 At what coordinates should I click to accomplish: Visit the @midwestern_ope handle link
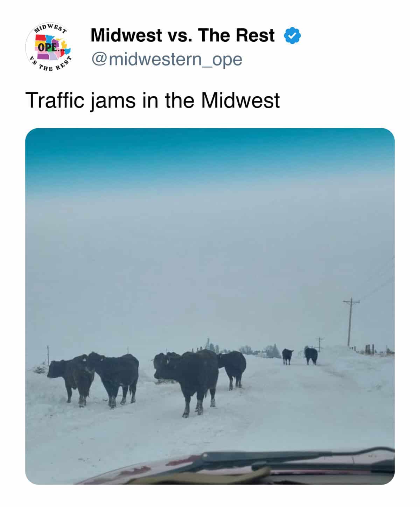[167, 59]
